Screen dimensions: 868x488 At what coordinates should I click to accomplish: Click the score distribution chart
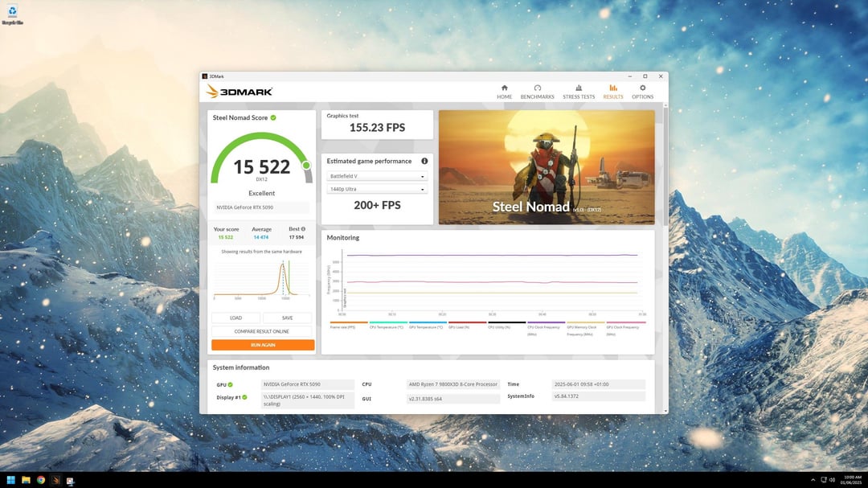click(261, 280)
